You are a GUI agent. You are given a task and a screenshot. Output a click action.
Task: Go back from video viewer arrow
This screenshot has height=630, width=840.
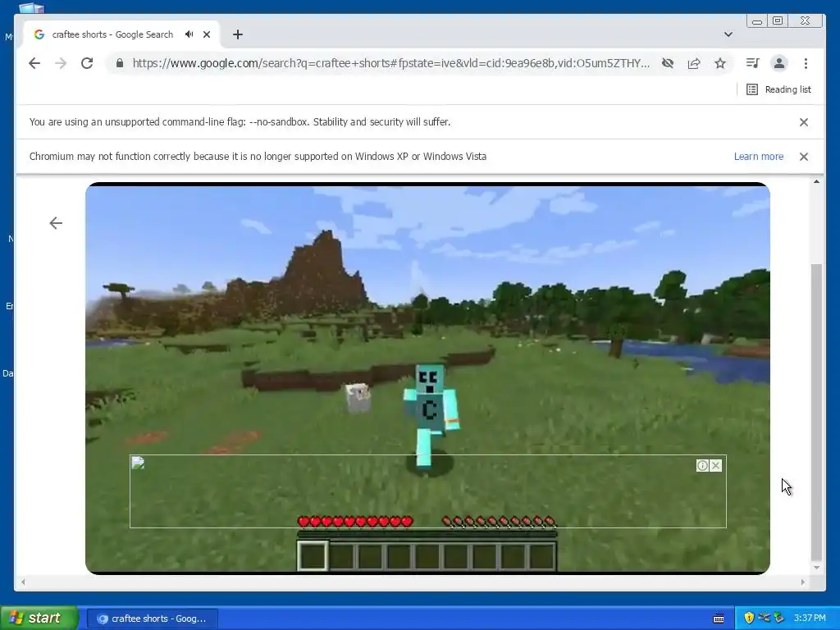coord(56,223)
